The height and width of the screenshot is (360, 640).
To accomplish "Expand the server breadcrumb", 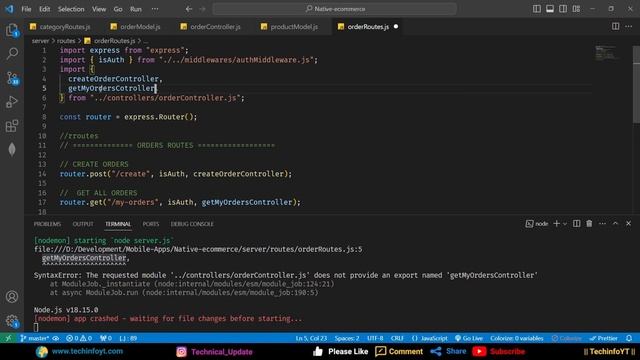I will tap(40, 41).
